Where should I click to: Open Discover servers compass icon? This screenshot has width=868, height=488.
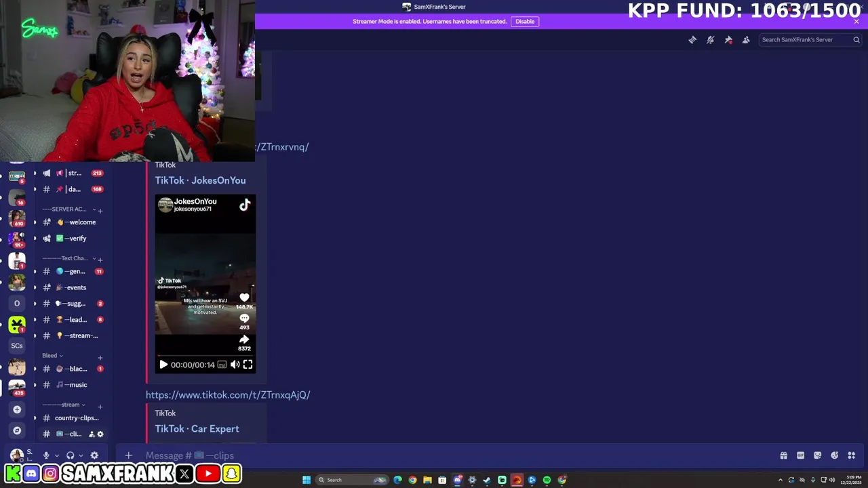coord(17,430)
